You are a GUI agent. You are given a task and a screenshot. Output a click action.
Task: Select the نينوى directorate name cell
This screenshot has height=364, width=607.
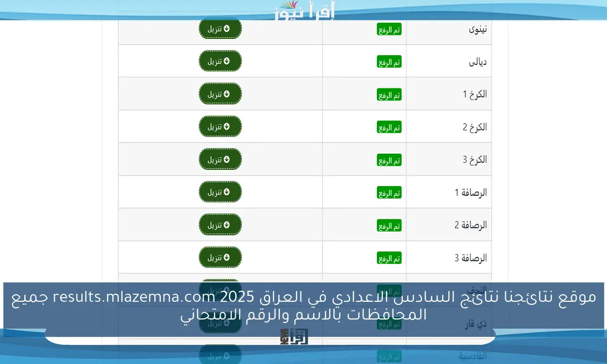[x=449, y=32]
